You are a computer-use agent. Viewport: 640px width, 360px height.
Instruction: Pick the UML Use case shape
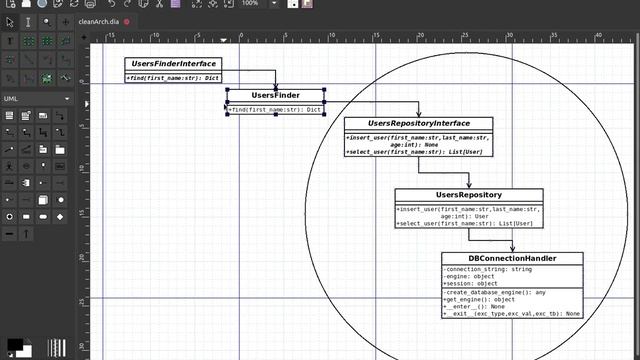[26, 166]
